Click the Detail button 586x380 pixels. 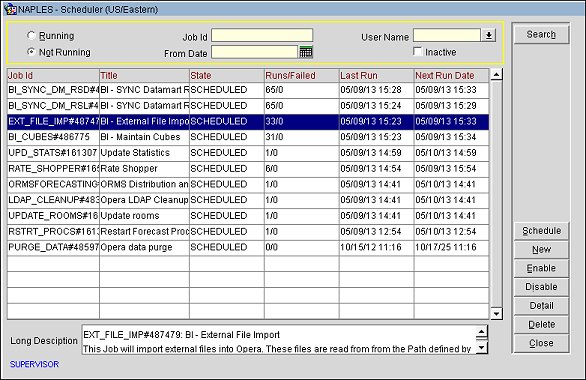541,306
